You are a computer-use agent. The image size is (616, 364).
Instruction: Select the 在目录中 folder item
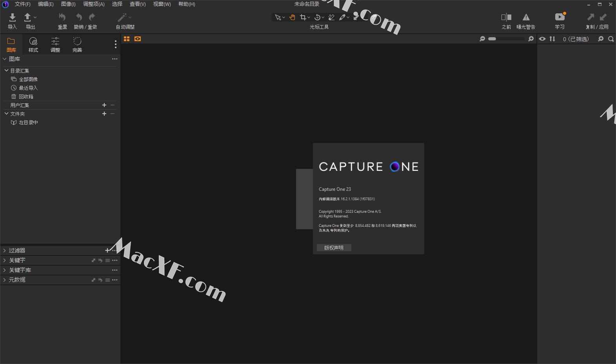(28, 122)
